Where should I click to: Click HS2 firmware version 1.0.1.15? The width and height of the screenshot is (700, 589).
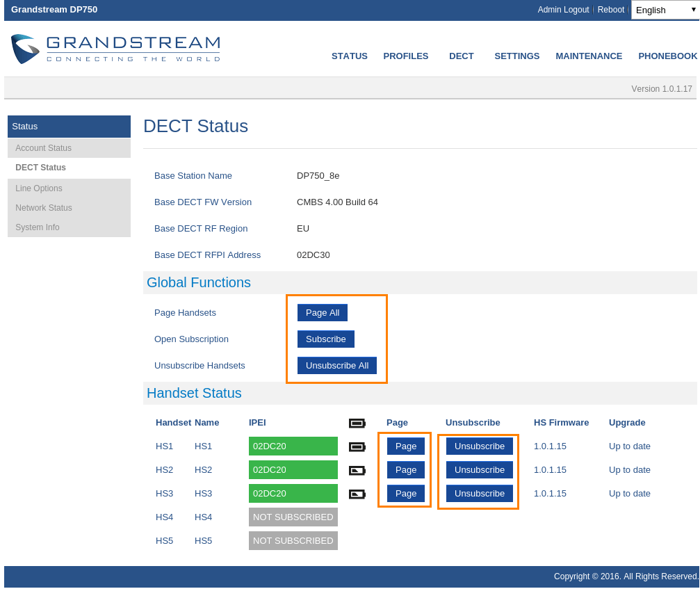[x=550, y=470]
